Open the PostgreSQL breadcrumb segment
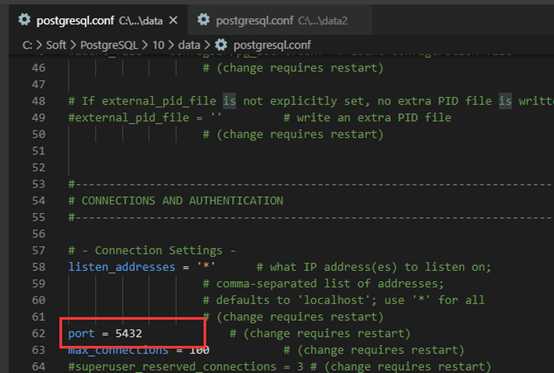The height and width of the screenshot is (373, 554). pos(109,45)
